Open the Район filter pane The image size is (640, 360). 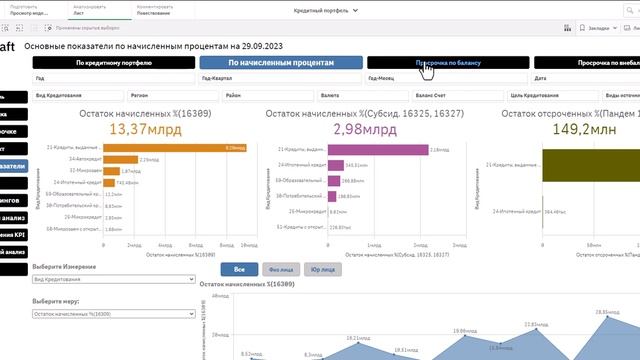(268, 96)
